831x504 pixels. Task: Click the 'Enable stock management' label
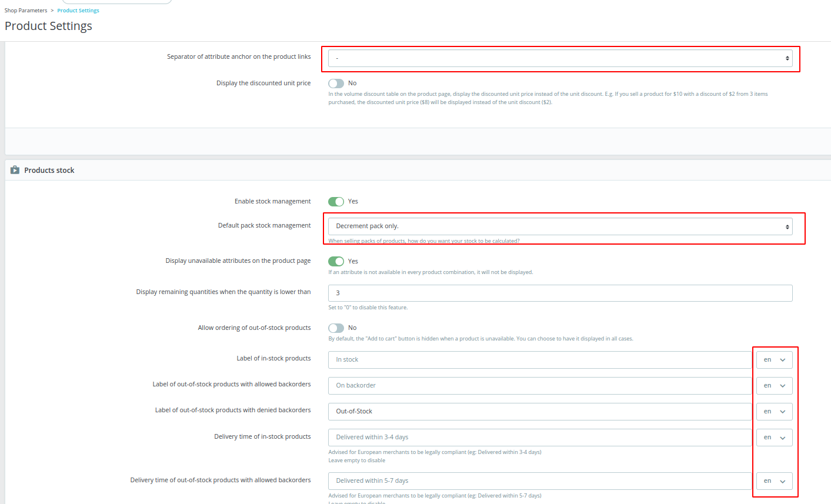[272, 201]
